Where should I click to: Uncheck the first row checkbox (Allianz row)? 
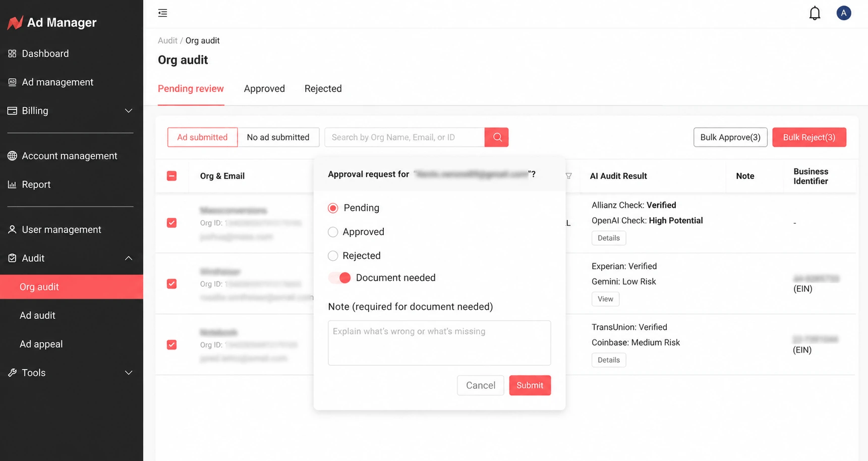click(171, 223)
